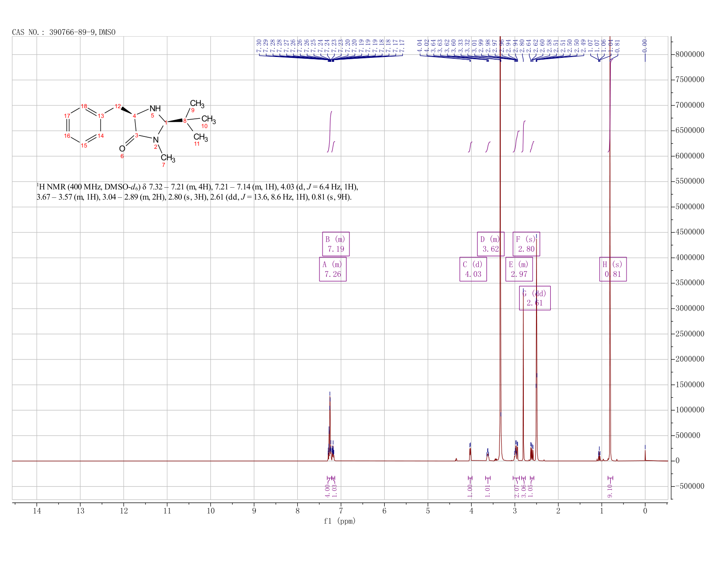Screen dimensions: 728x563
Task: Click the CAS NO. 390766-89-9 title
Action: click(64, 32)
